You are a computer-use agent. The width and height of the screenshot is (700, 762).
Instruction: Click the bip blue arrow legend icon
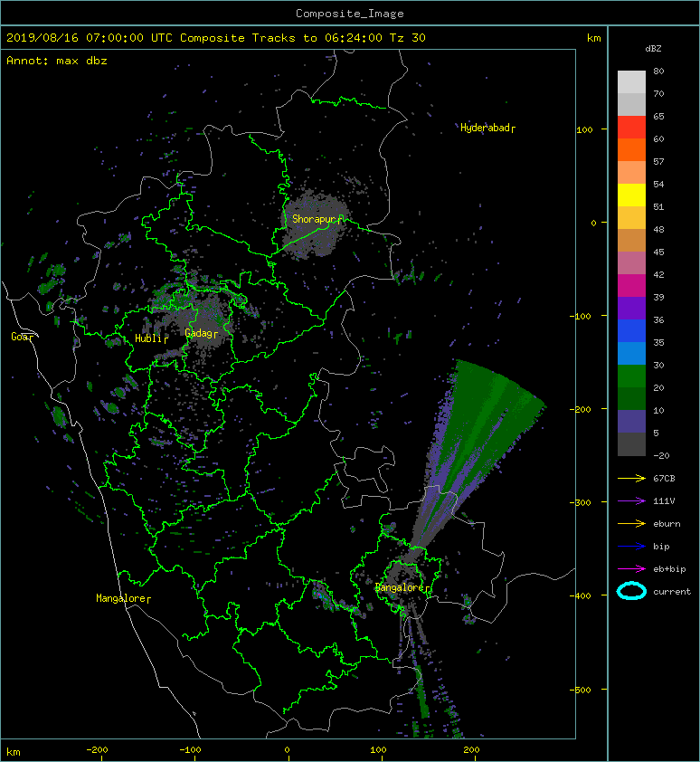tap(631, 547)
